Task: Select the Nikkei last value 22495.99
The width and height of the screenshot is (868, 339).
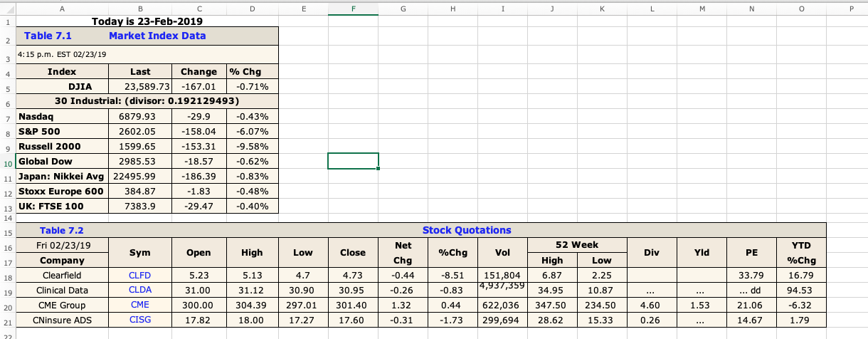Action: tap(140, 176)
